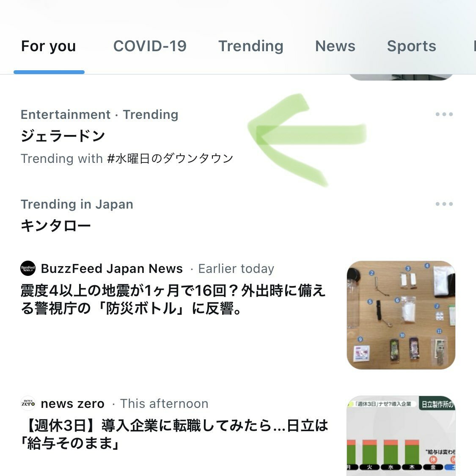Screen dimensions: 476x476
Task: Open the キンタロー trending topic
Action: 55,226
